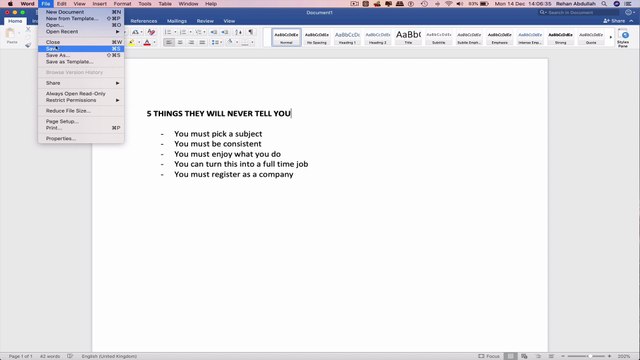Click the Change Case icon
The image size is (640, 360).
[x=136, y=32]
